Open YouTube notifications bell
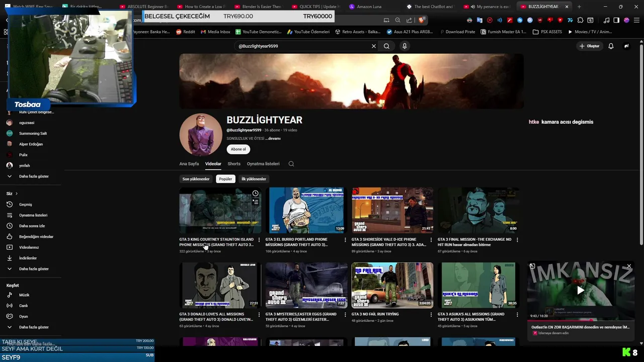The image size is (644, 362). point(611,46)
